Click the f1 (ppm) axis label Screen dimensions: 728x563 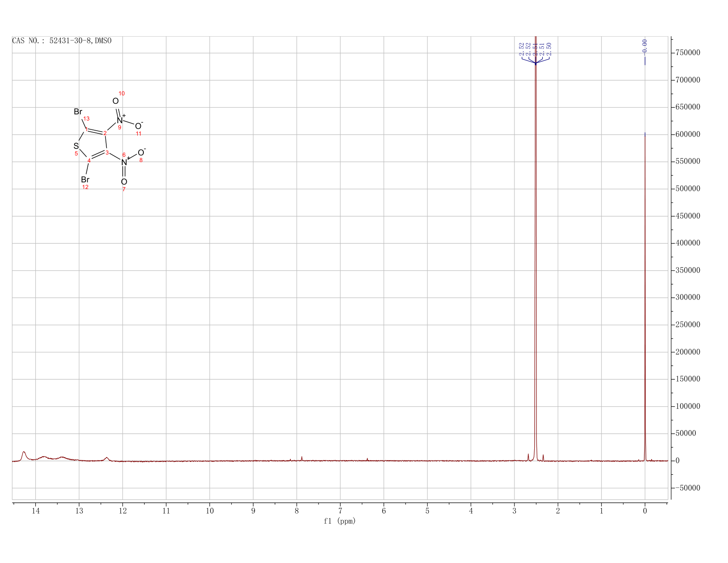pos(340,521)
